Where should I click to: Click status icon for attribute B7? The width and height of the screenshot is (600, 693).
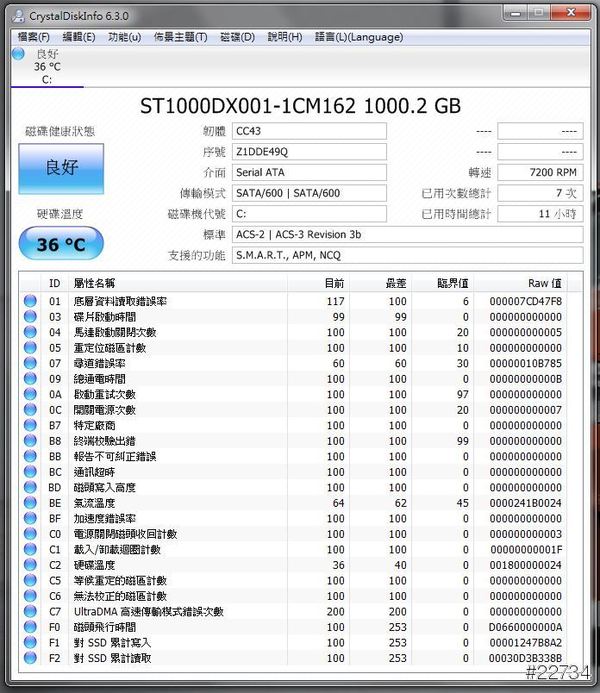30,425
